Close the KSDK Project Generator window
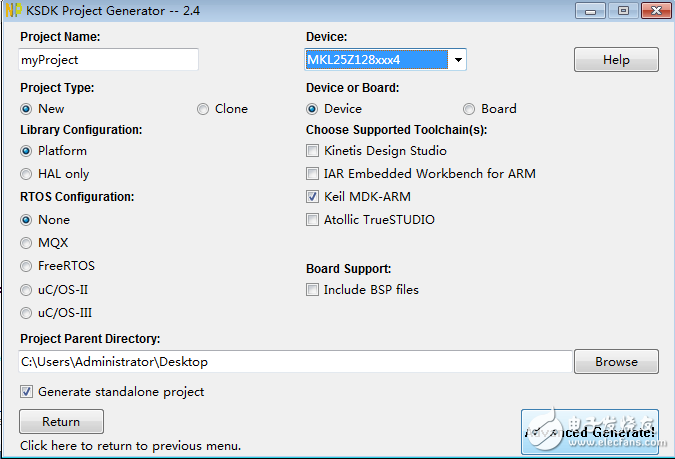Viewport: 675px width, 459px height. [x=656, y=11]
